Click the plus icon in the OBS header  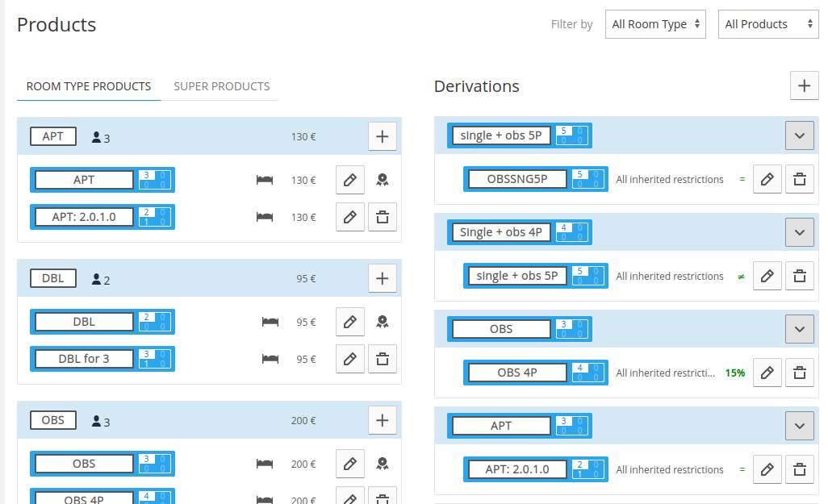click(383, 420)
